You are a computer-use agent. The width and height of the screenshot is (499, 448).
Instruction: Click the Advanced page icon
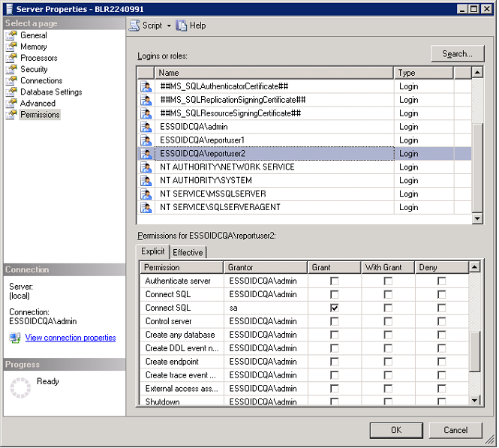[x=11, y=104]
